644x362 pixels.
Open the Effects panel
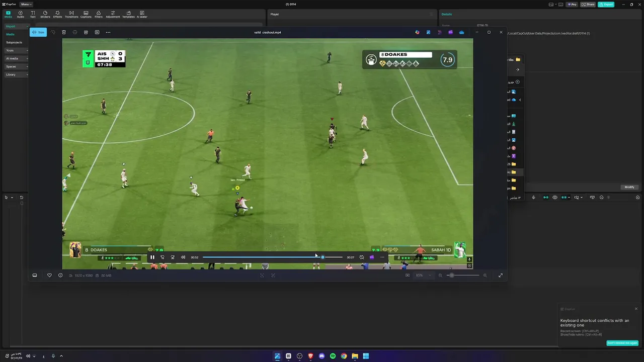coord(58,14)
